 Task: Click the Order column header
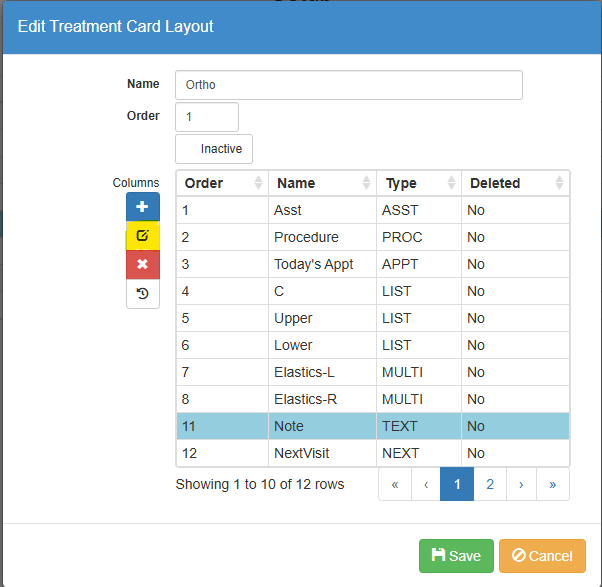coord(222,183)
